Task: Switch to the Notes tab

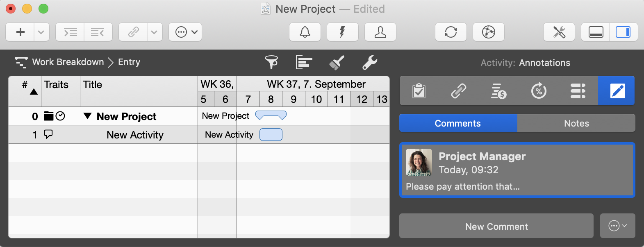Action: click(576, 123)
